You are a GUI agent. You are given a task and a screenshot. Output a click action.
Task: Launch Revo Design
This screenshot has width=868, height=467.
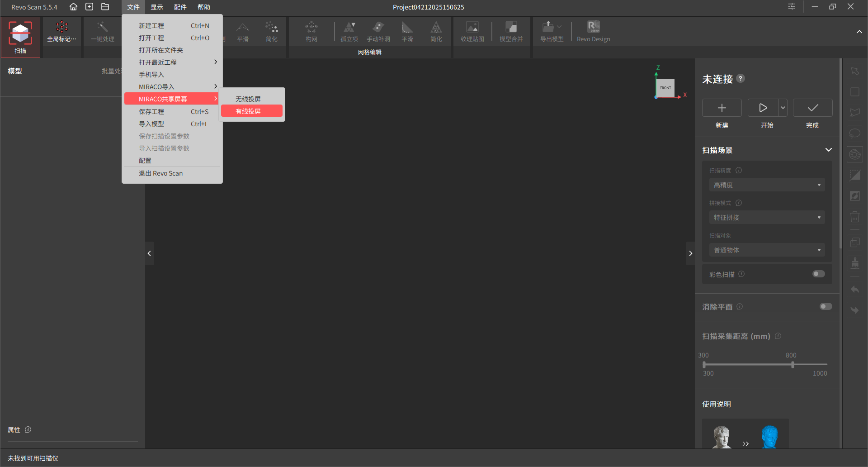point(594,32)
